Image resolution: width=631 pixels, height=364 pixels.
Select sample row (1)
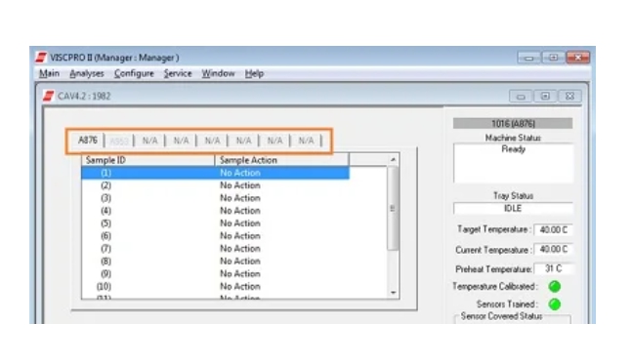click(x=215, y=173)
